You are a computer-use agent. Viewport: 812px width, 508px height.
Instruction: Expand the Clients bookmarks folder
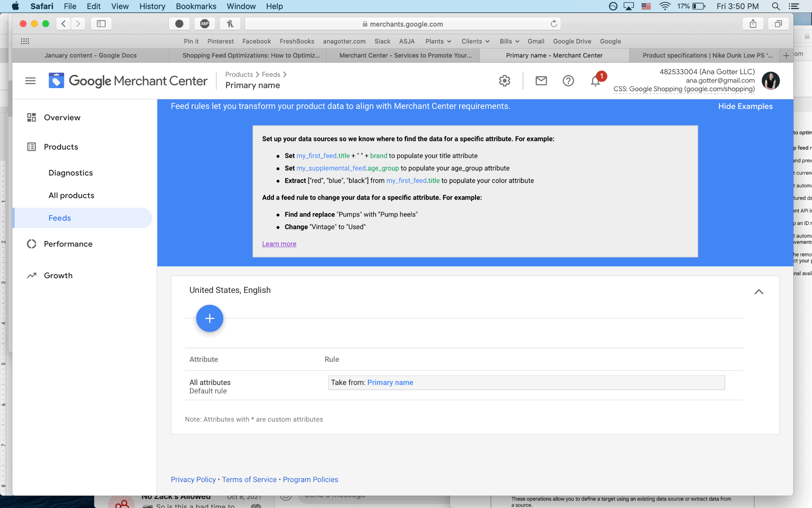point(475,41)
